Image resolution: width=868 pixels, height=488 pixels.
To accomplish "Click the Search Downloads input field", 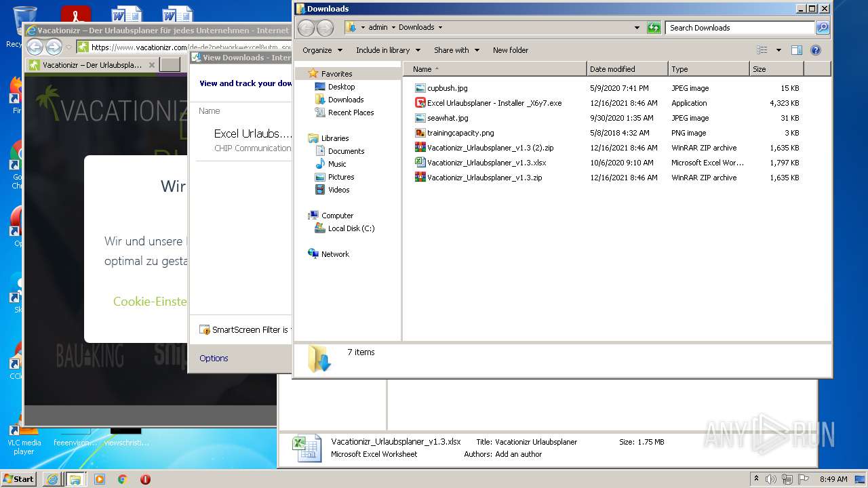I will coord(740,28).
